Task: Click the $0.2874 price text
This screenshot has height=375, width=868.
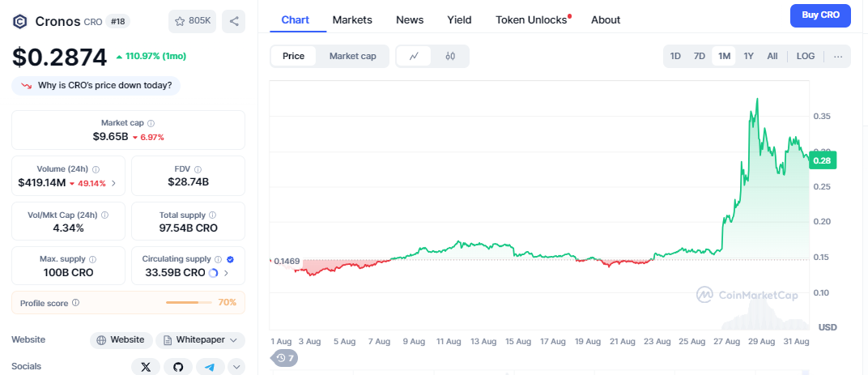Action: 60,57
